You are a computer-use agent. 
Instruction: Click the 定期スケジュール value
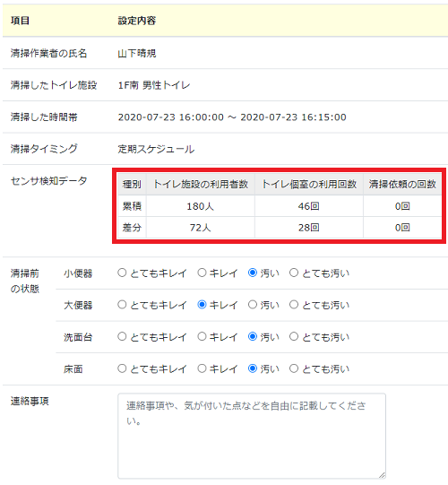pos(156,149)
